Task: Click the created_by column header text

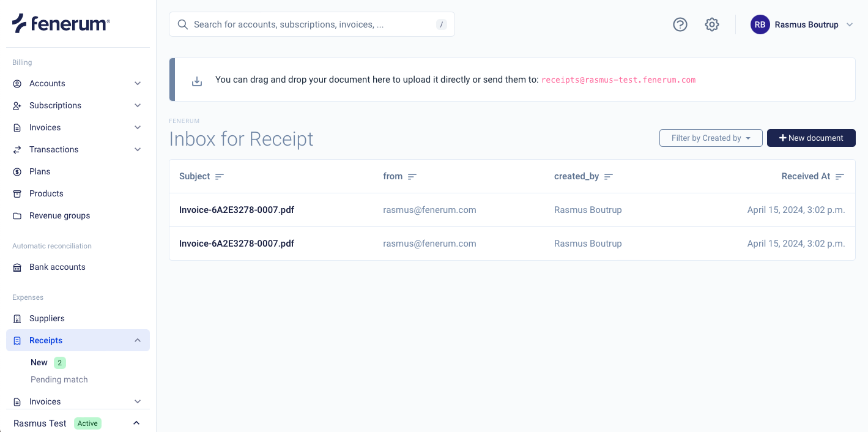Action: 577,176
